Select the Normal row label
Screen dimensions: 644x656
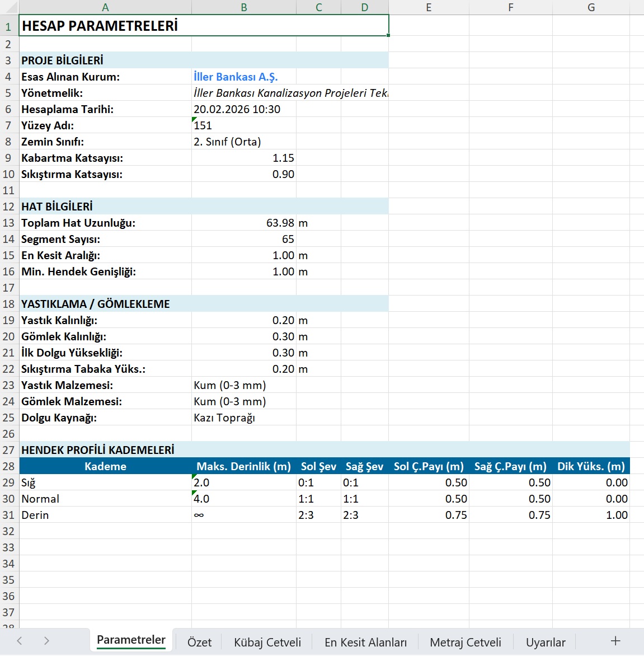click(x=105, y=499)
